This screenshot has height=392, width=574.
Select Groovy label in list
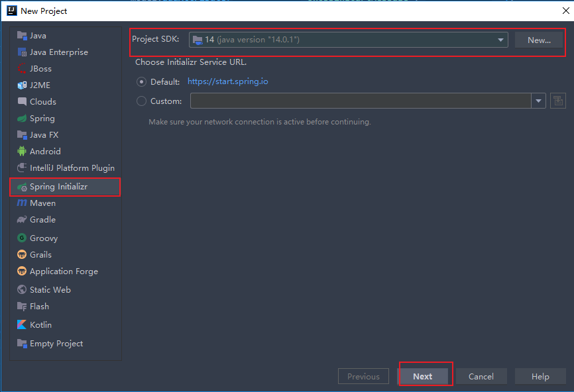pyautogui.click(x=44, y=238)
